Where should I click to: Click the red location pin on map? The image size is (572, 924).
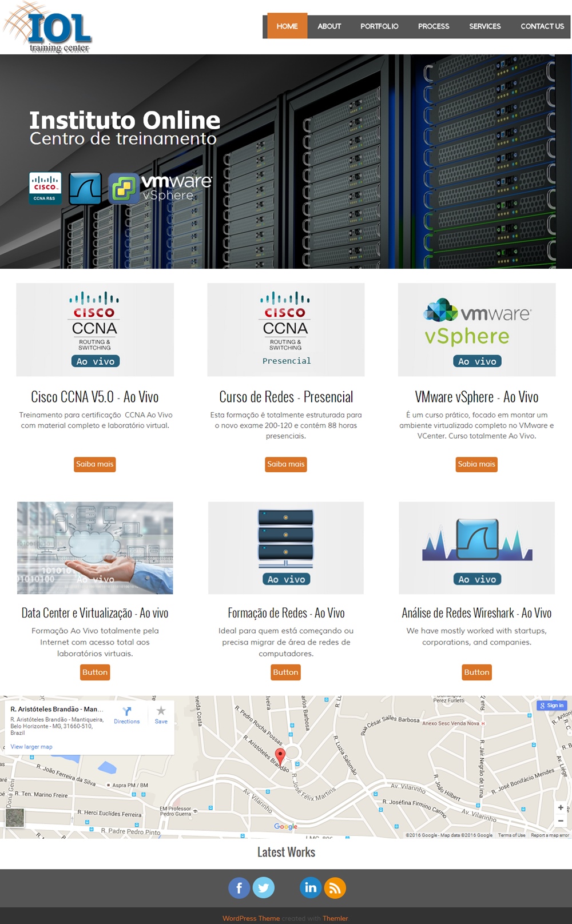point(280,756)
